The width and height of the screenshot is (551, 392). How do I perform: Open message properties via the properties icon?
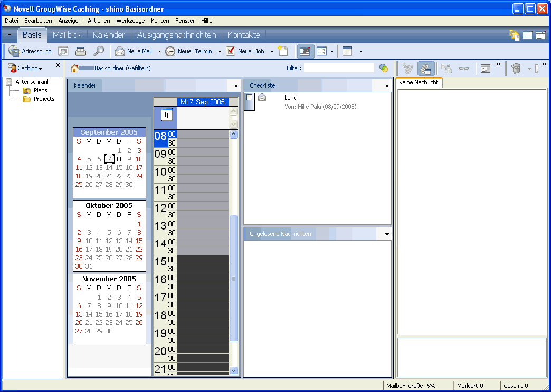485,68
